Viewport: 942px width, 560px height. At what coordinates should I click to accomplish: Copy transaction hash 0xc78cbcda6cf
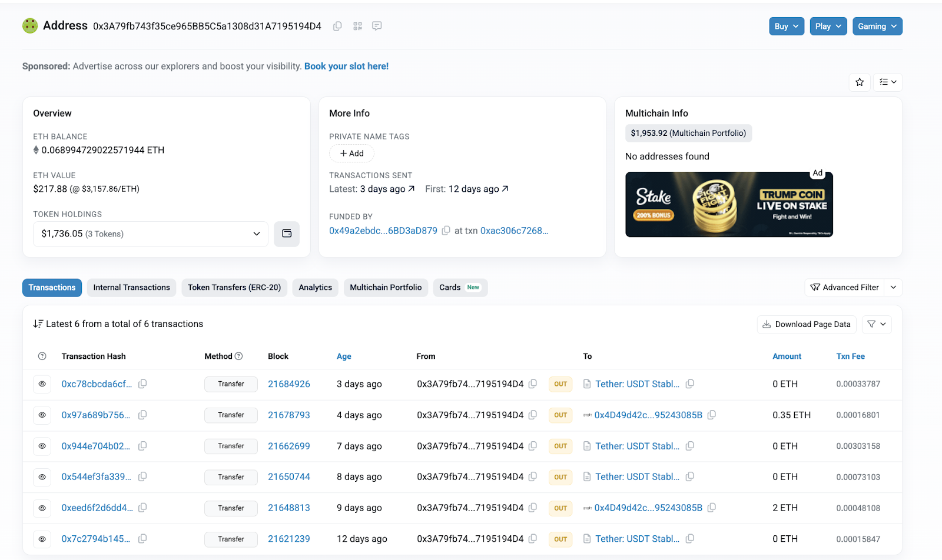pyautogui.click(x=142, y=384)
